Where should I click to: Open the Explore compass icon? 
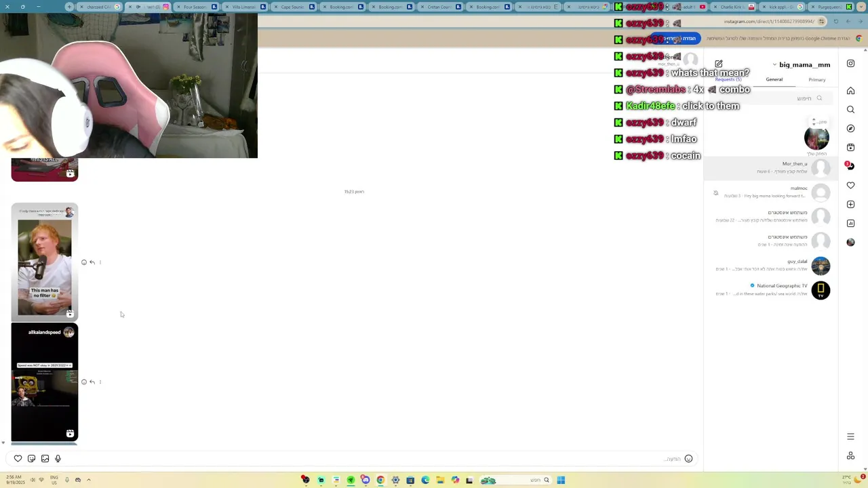850,129
